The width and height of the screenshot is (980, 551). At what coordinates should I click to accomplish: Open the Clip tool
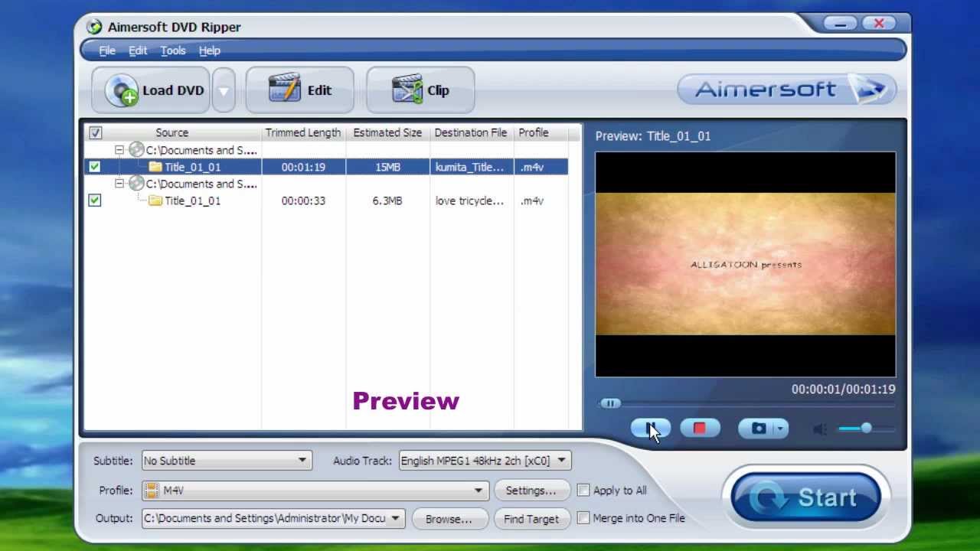click(420, 90)
